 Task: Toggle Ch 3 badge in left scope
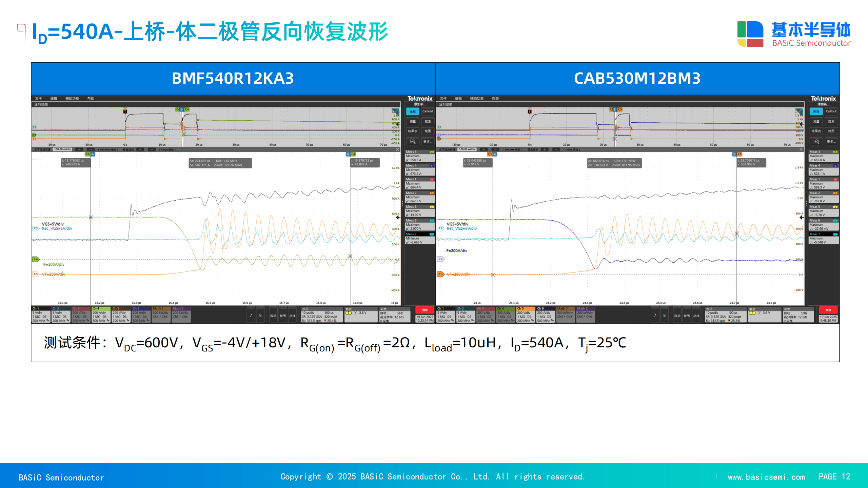coord(81,315)
